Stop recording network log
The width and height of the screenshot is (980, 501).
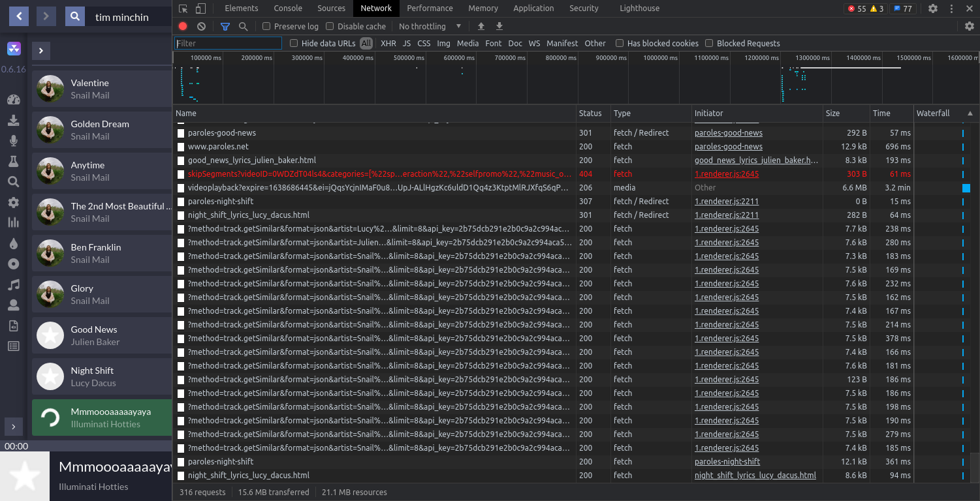point(183,26)
